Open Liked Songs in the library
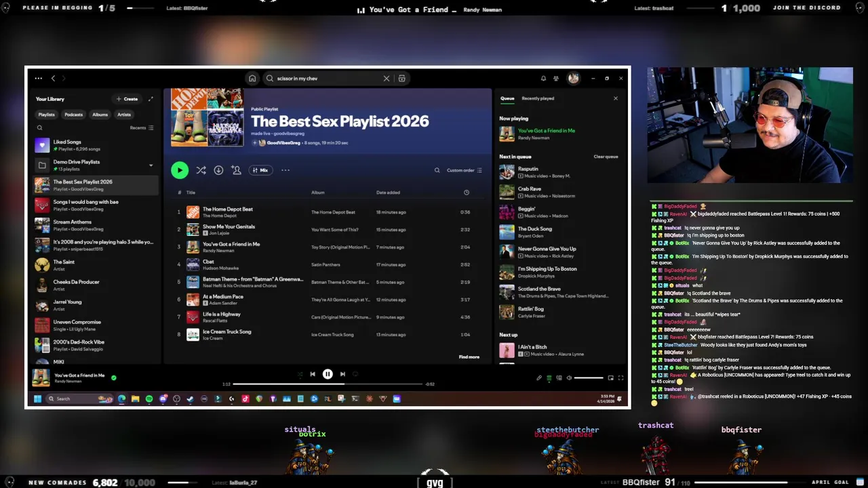868x488 pixels. point(96,145)
